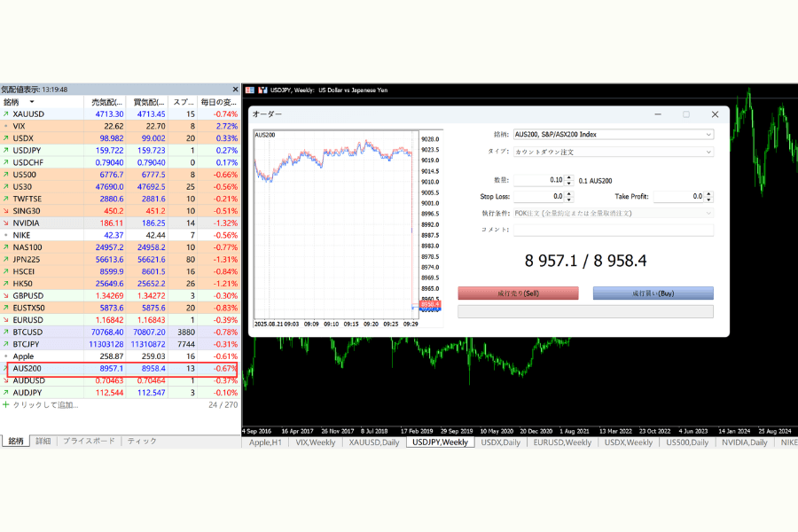Click the chart icon in USDJPY title bar
The image size is (798, 532).
[x=262, y=90]
